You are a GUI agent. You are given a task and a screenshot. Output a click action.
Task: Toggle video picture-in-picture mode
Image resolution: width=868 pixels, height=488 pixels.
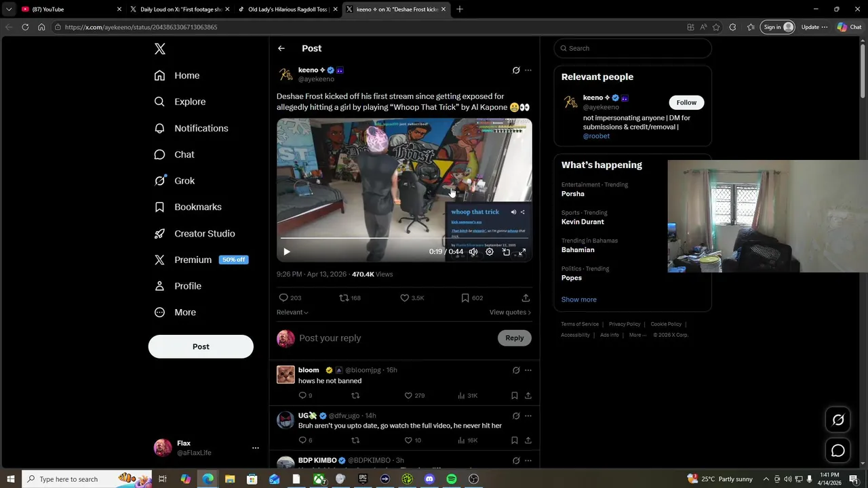click(506, 251)
